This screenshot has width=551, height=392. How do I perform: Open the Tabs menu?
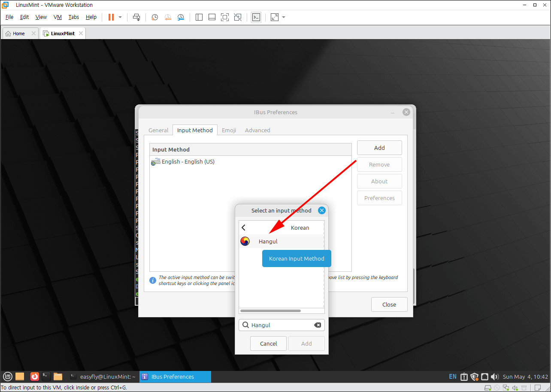(74, 17)
